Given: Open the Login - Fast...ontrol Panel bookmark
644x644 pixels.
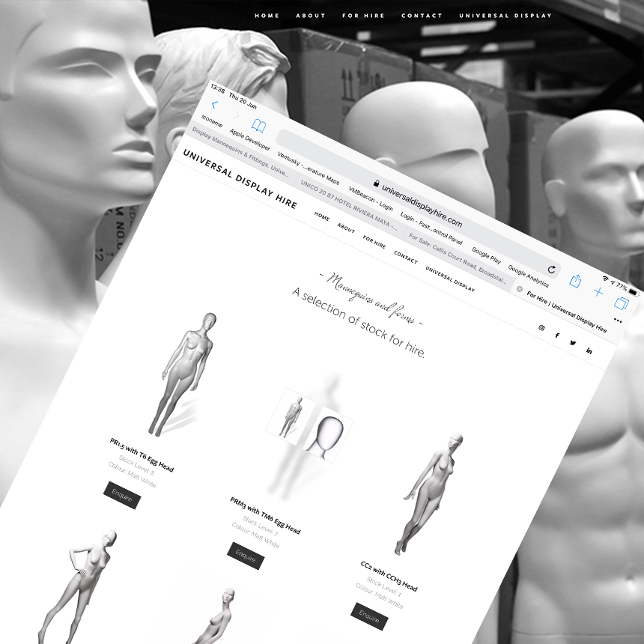Looking at the screenshot, I should click(x=431, y=228).
